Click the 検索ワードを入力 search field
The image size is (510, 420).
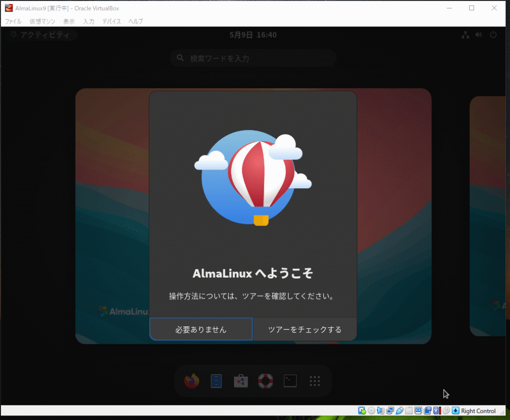253,58
